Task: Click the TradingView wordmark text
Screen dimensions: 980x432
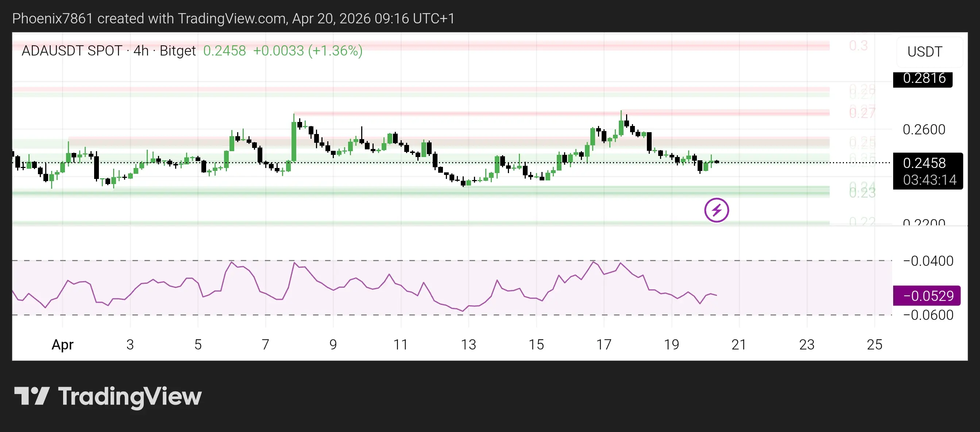Action: [x=130, y=397]
